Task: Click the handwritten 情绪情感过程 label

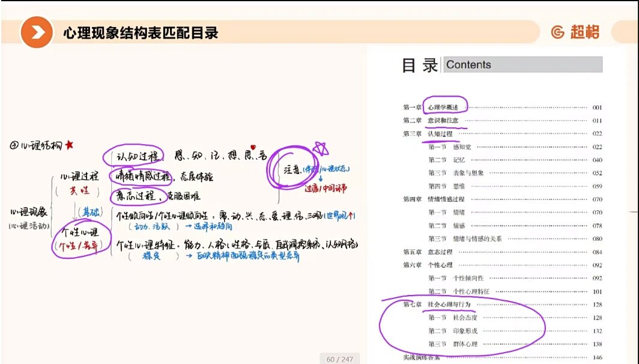Action: [x=143, y=176]
